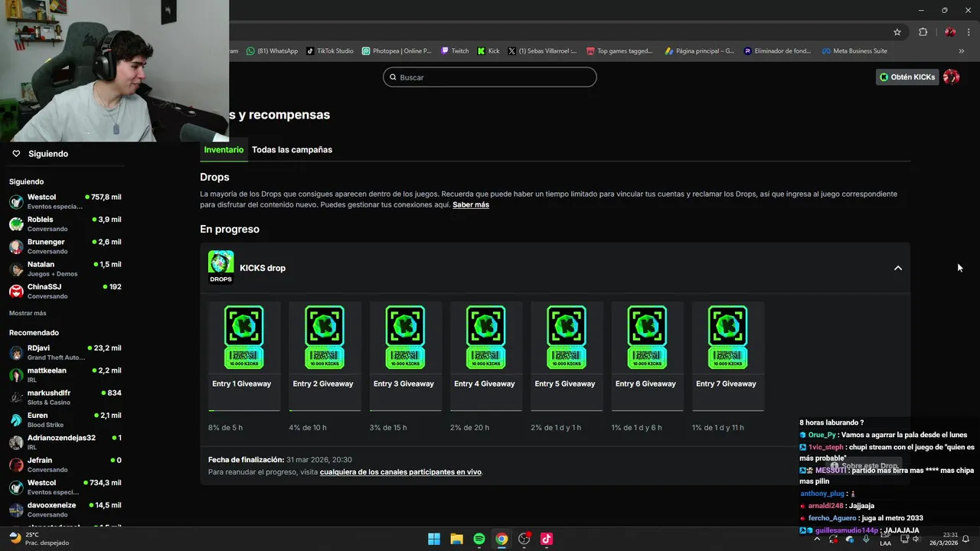Screen dimensions: 980x551
Task: Click the ESP LAA language indicator
Action: coord(885,539)
